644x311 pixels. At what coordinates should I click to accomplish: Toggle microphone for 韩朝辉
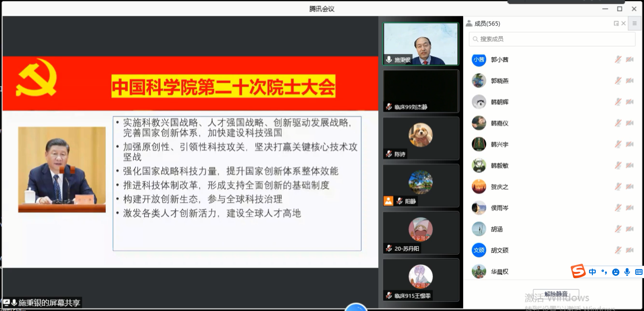click(617, 102)
